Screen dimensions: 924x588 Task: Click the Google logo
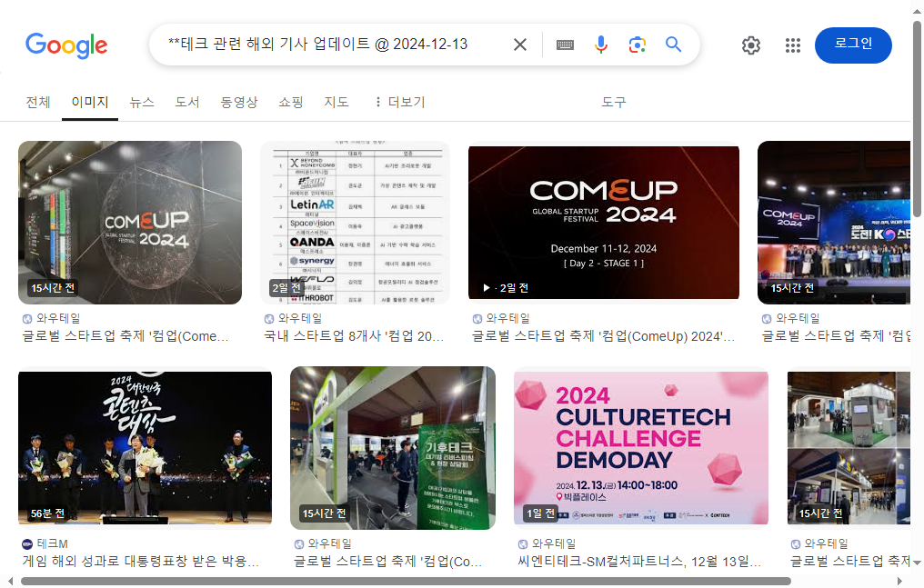(66, 45)
